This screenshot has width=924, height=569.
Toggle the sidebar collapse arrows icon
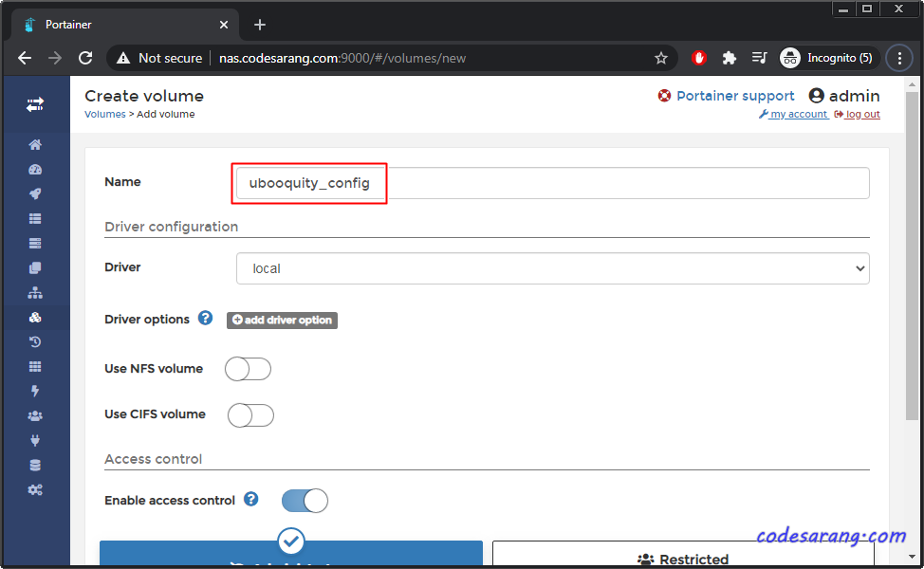coord(35,105)
